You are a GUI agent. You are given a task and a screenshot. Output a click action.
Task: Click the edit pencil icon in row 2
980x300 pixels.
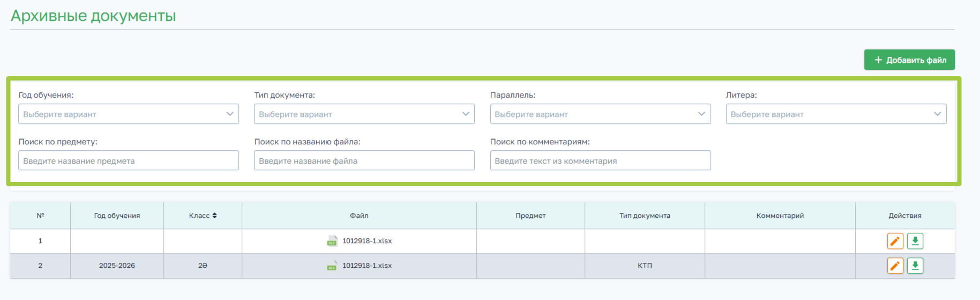coord(895,266)
